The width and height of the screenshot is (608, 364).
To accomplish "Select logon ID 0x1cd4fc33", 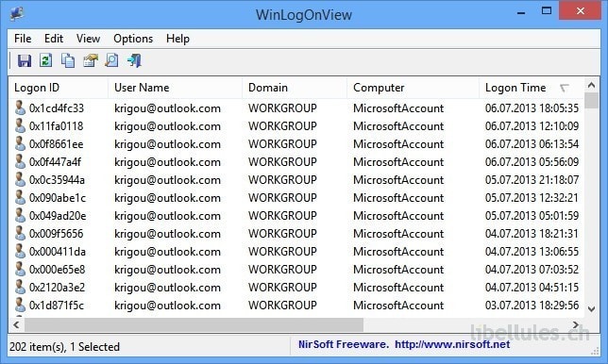I will click(x=57, y=108).
